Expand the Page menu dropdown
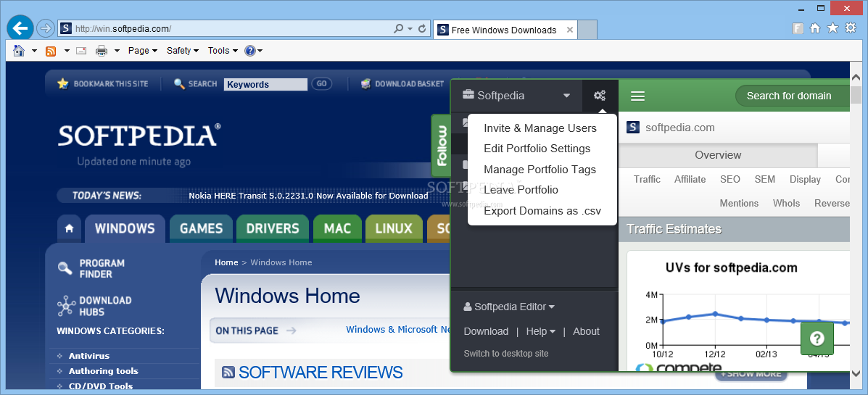The image size is (868, 395). (143, 50)
